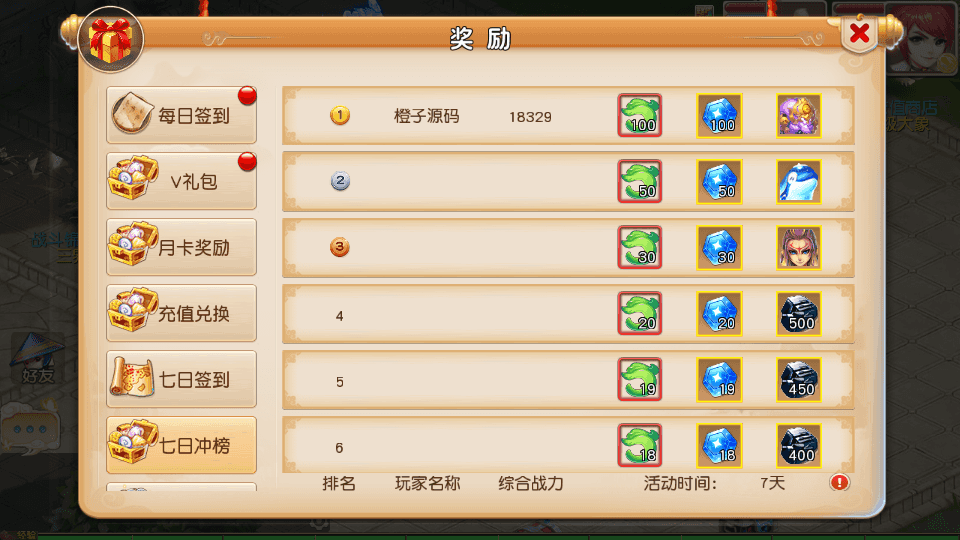Tap the blue gem reward showing 18
This screenshot has height=540, width=960.
click(x=719, y=445)
